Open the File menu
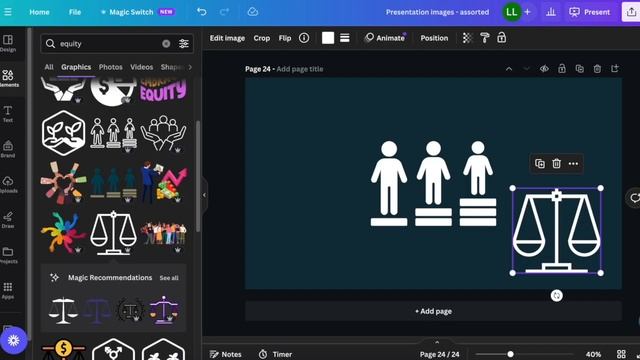Image resolution: width=640 pixels, height=360 pixels. (x=75, y=12)
